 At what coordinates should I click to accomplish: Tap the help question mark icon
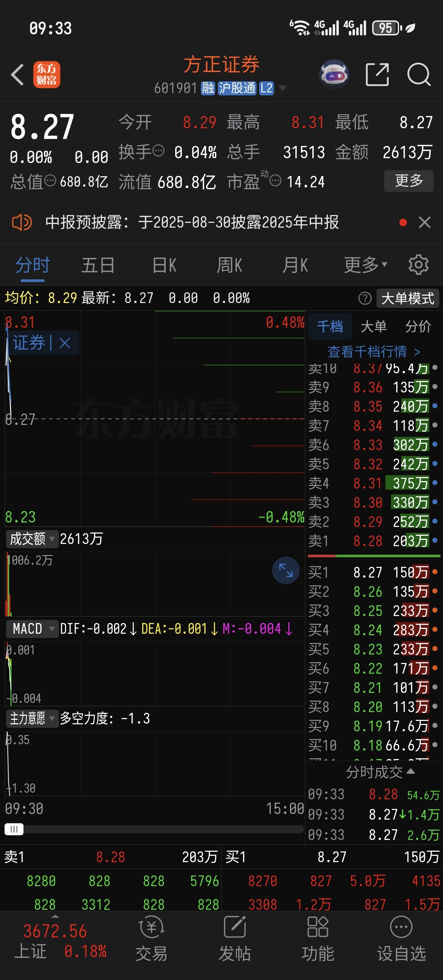click(365, 298)
